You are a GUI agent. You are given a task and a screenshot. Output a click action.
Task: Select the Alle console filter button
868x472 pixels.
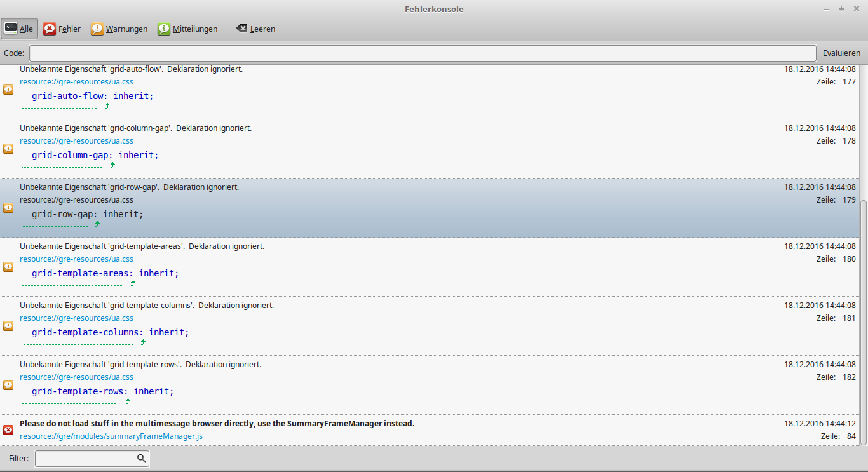coord(19,29)
